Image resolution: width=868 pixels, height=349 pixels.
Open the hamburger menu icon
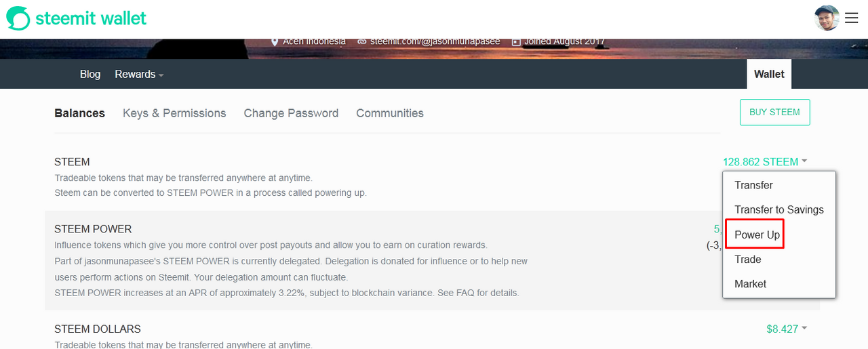[851, 18]
